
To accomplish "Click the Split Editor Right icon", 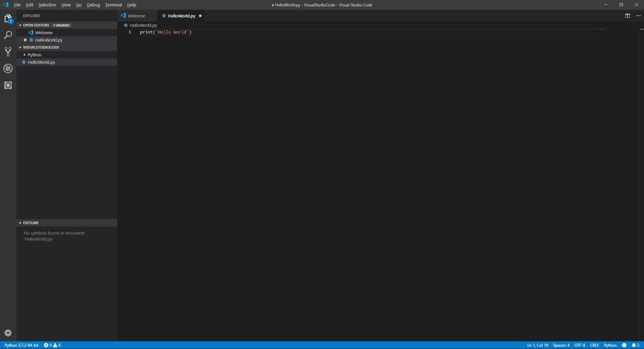I will tap(627, 16).
